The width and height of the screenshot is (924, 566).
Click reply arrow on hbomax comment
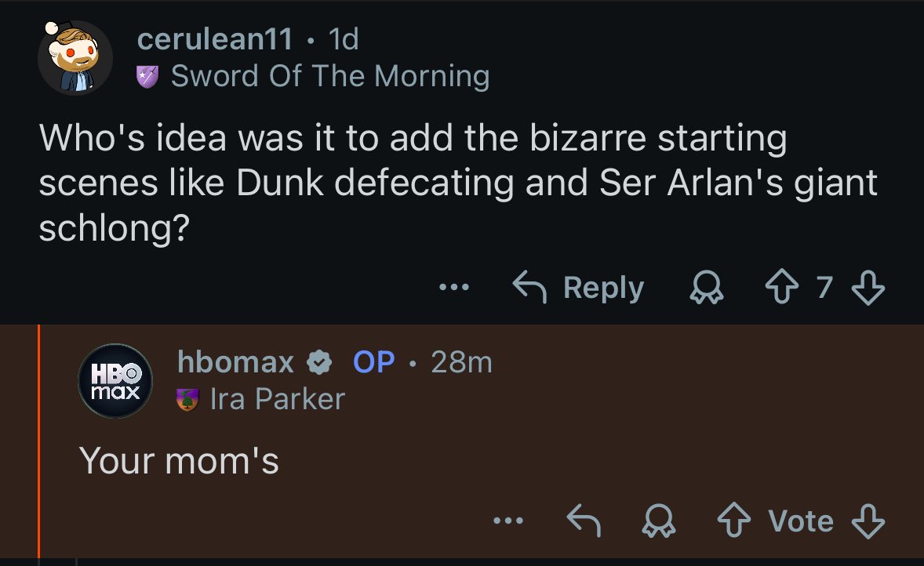[583, 521]
